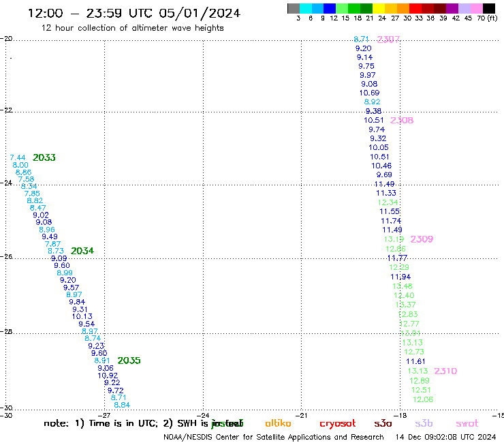Click the 'altika' satellite legend label
Viewport: 504px width, 443px height.
coord(278,423)
